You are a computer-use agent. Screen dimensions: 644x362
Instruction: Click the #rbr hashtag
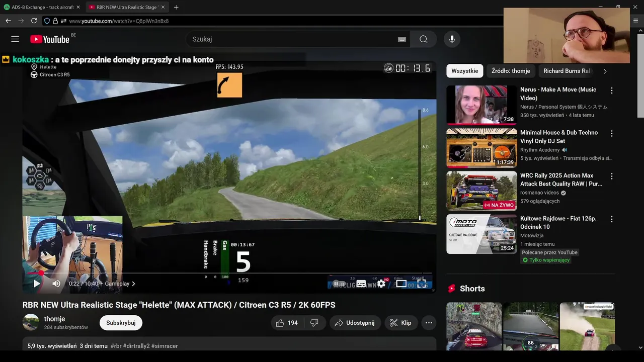coord(116,346)
